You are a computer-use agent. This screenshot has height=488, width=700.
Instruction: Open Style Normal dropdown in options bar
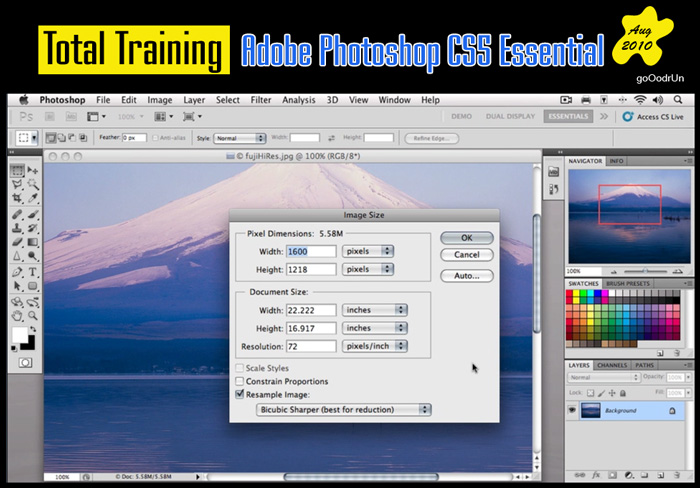pyautogui.click(x=240, y=138)
